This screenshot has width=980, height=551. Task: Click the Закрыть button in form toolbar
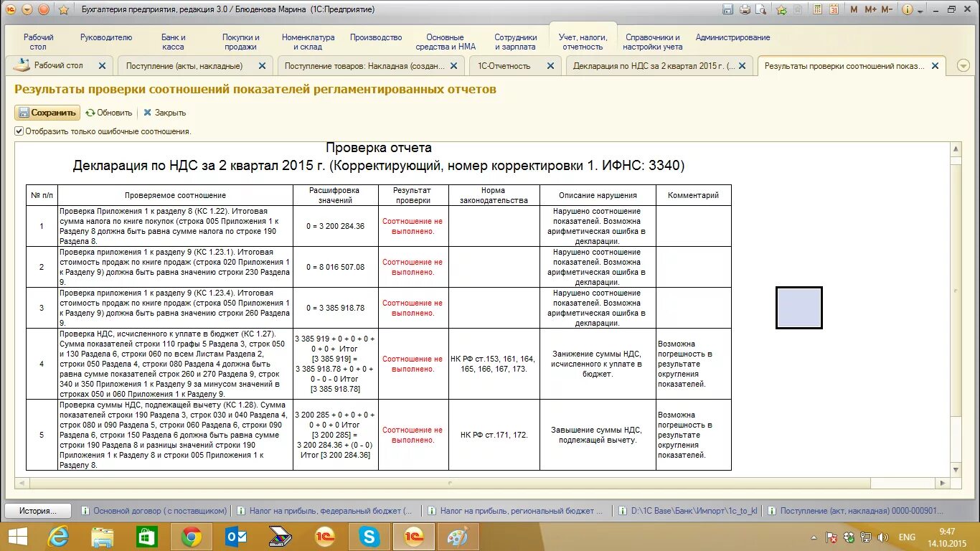coord(164,113)
